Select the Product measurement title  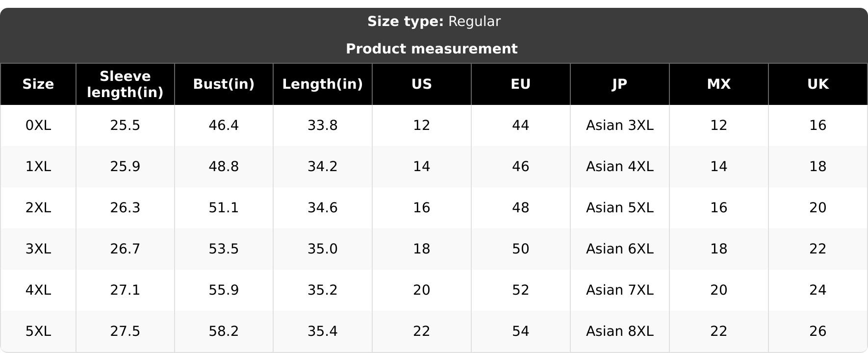pyautogui.click(x=432, y=49)
